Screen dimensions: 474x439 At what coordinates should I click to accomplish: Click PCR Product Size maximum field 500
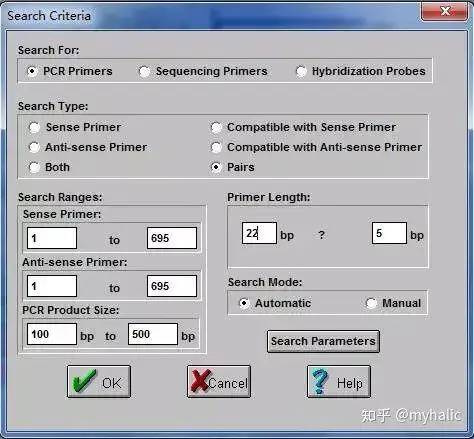click(153, 334)
